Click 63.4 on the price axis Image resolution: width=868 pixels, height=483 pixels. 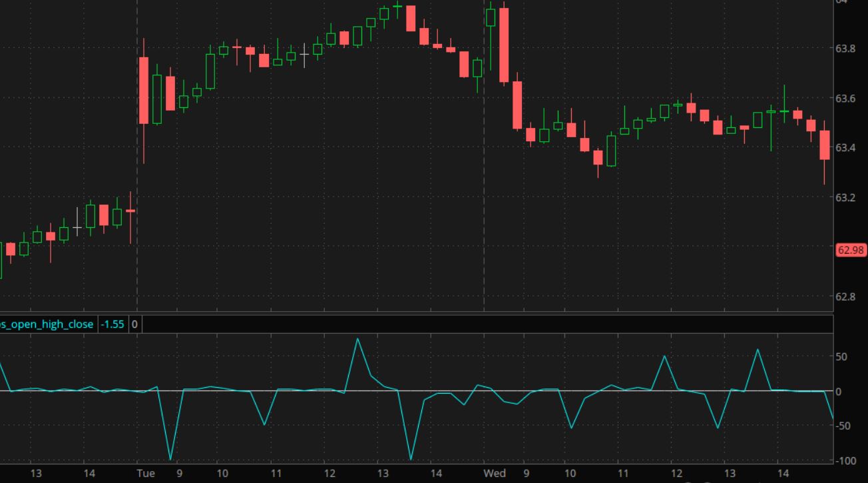click(845, 148)
